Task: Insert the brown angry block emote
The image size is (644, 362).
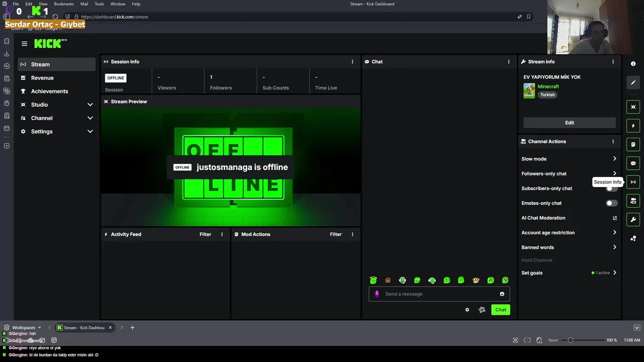Action: [x=388, y=280]
